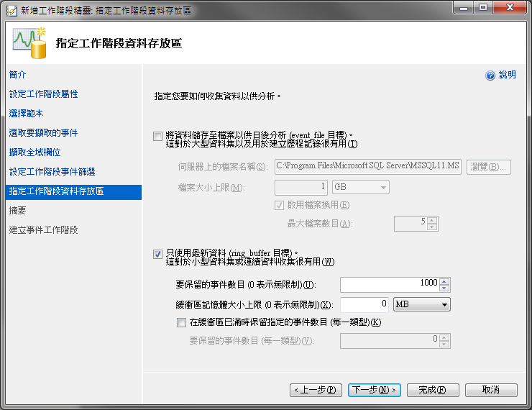This screenshot has height=410, width=532.
Task: Go to the 簡介 page
Action: click(18, 75)
